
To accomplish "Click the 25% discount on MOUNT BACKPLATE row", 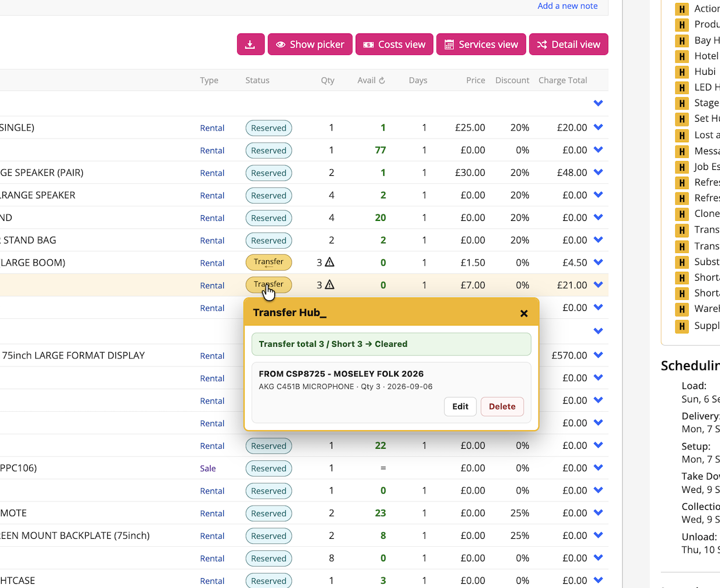I will [520, 536].
